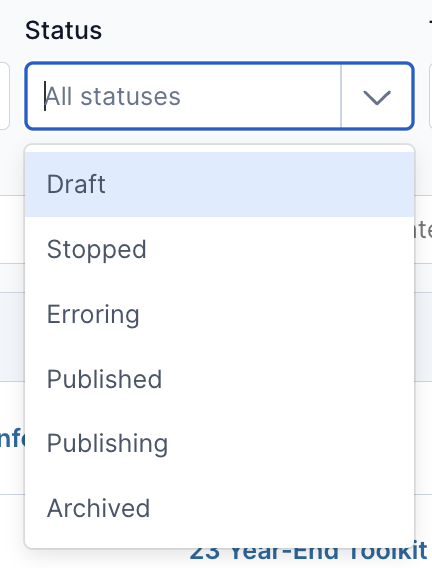Collapse the Status dropdown chevron arrow
The image size is (432, 568).
(377, 97)
